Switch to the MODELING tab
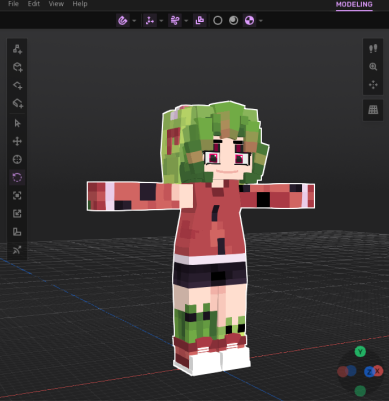The height and width of the screenshot is (401, 389). (354, 4)
